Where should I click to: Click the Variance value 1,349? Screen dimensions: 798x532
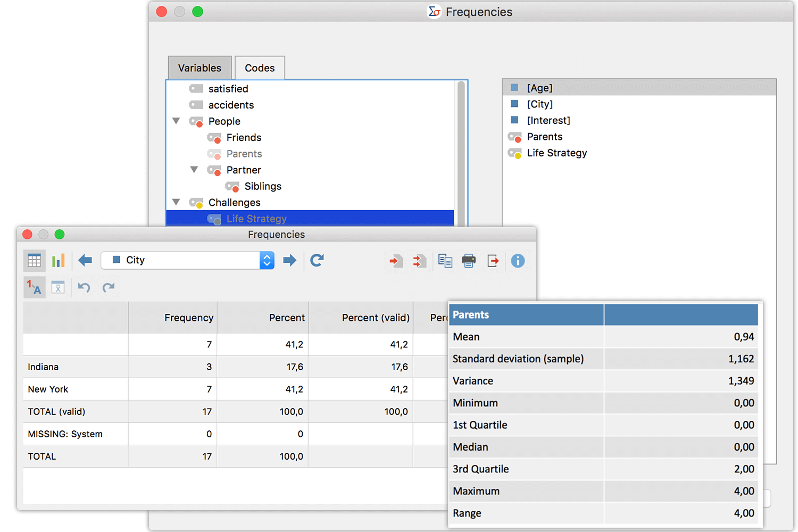tap(741, 381)
